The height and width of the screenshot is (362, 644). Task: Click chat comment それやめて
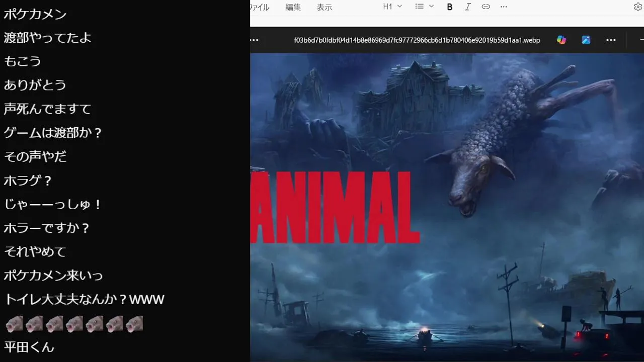[35, 251]
